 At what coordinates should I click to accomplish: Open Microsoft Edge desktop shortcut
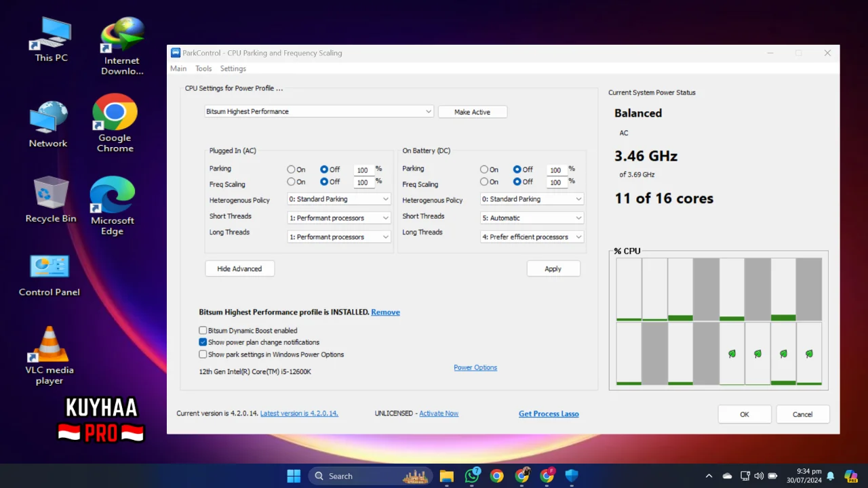point(113,206)
